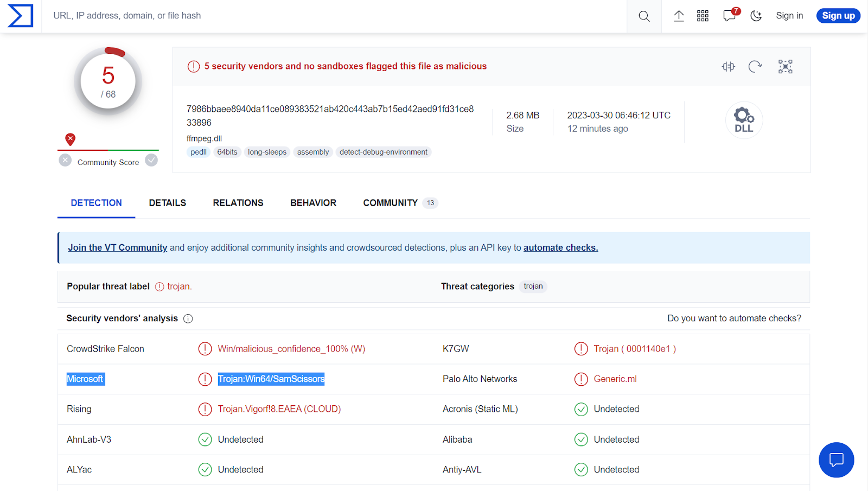Click the Trojan.Vigorf!8.EAEA (CLOUD) result
This screenshot has width=868, height=491.
point(279,409)
